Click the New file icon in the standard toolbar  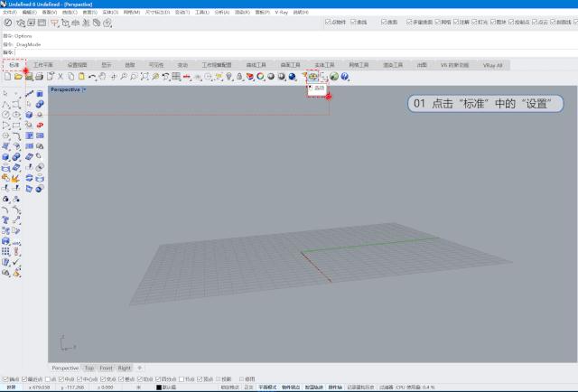6,77
